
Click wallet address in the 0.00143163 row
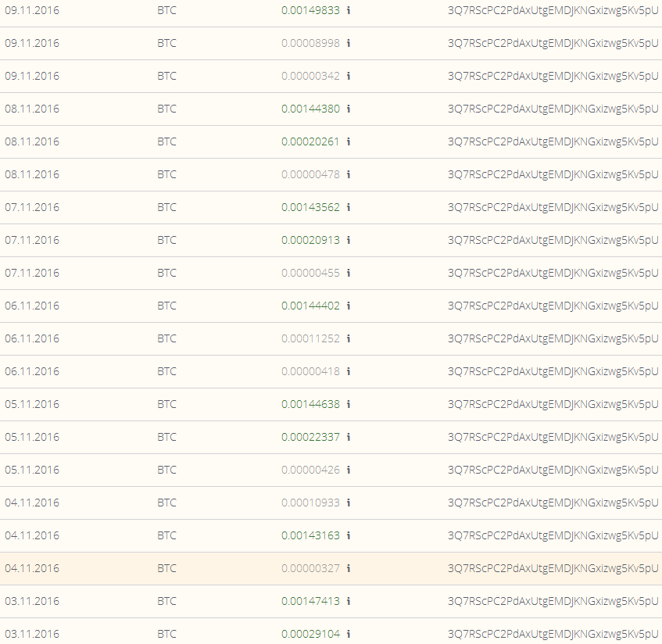tap(553, 536)
